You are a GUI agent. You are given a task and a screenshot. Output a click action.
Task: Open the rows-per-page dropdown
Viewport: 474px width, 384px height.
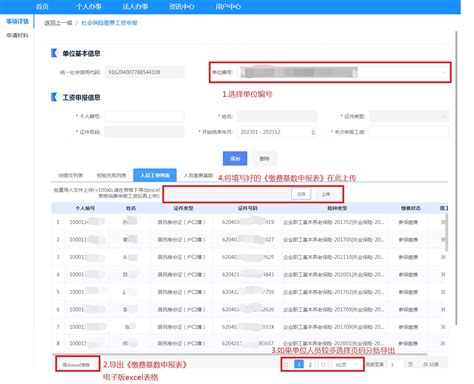click(x=346, y=365)
